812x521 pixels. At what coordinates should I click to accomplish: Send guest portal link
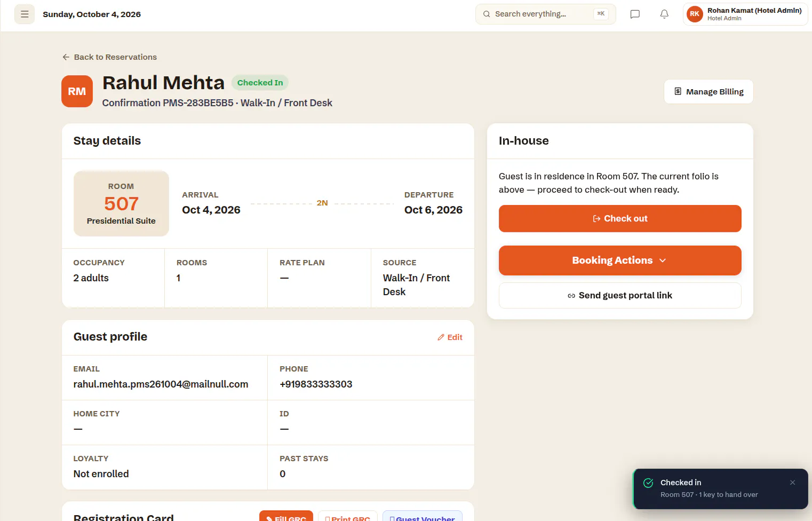tap(620, 295)
